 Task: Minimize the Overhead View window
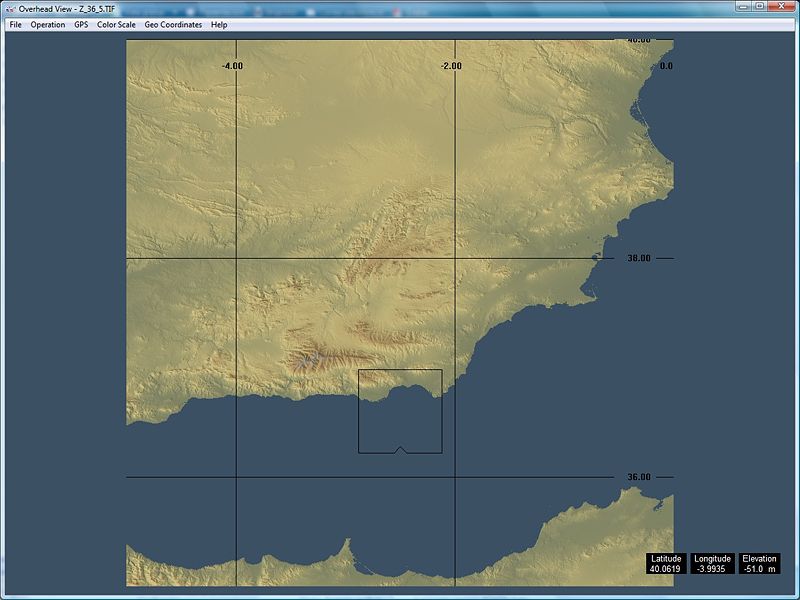point(740,7)
